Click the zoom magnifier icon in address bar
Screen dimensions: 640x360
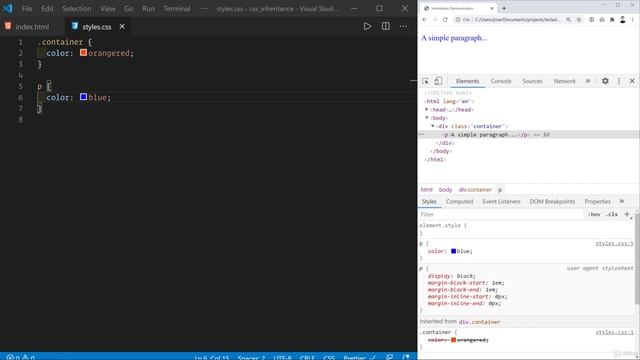(568, 20)
